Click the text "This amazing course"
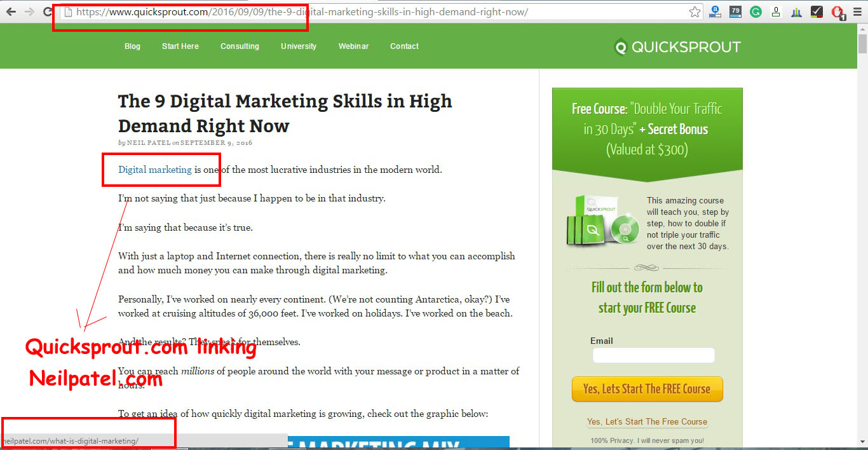Screen dimensions: 868x450 686,201
